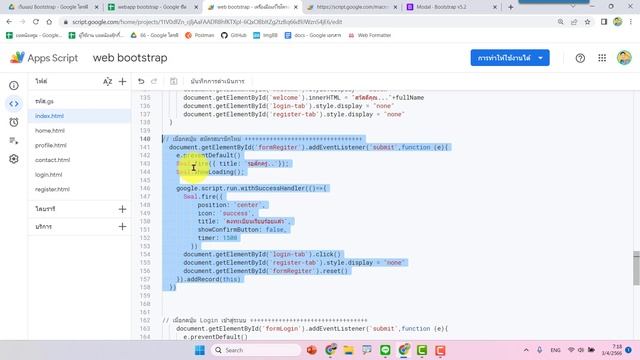640x360 pixels.
Task: Open the Editor code icon in sidebar
Action: [14, 104]
